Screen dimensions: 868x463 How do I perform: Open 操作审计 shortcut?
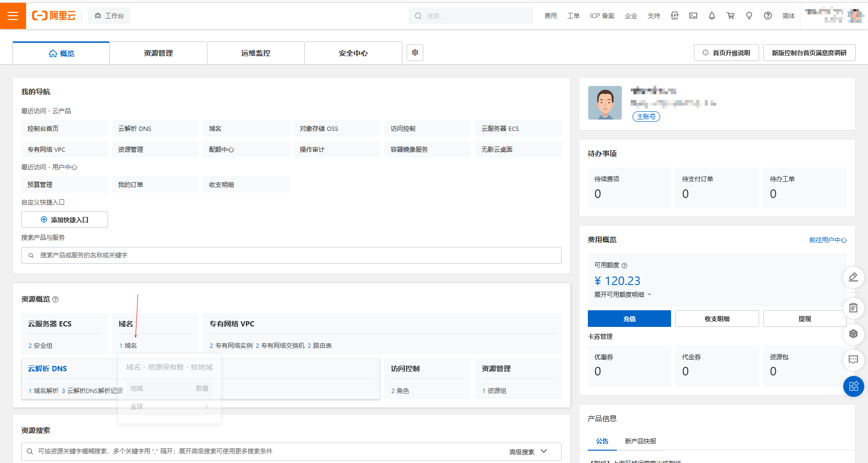pyautogui.click(x=337, y=149)
